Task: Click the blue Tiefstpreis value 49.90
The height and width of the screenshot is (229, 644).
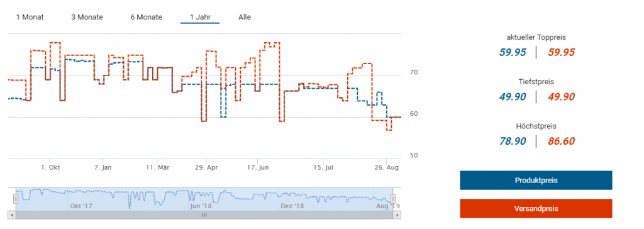Action: [513, 97]
